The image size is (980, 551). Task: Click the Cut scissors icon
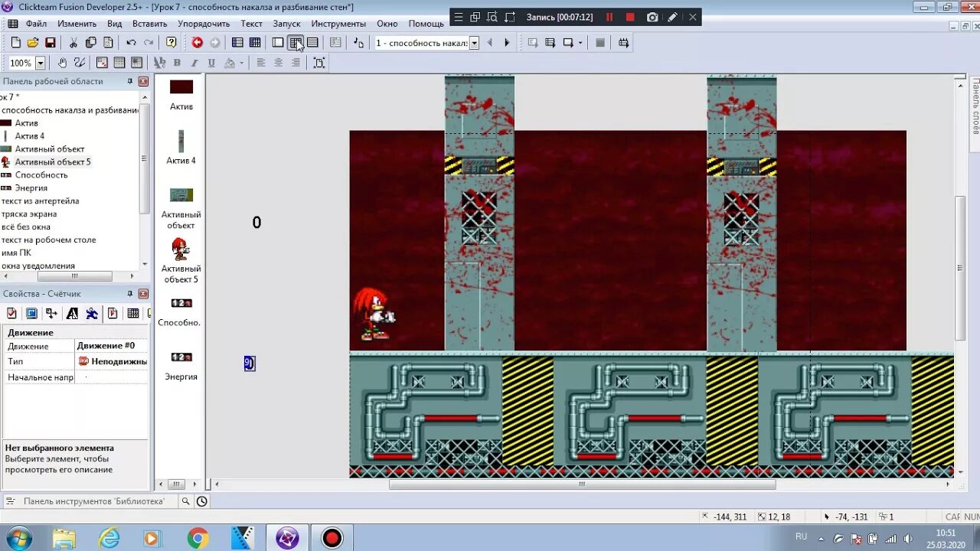tap(73, 43)
